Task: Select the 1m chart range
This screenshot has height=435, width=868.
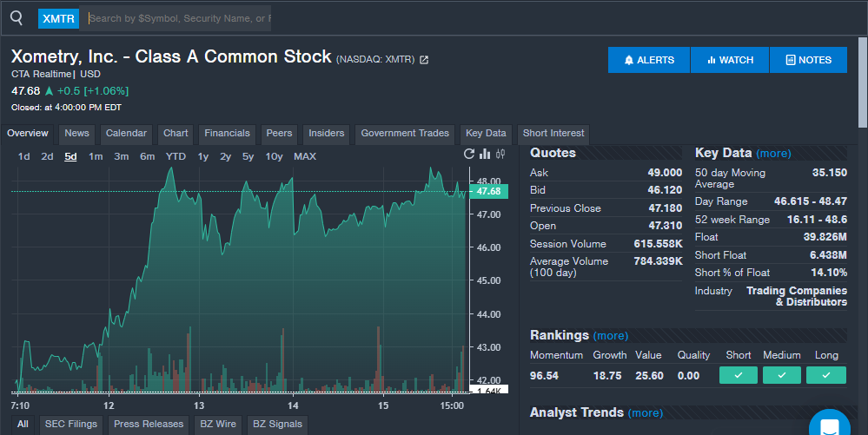Action: click(x=96, y=156)
